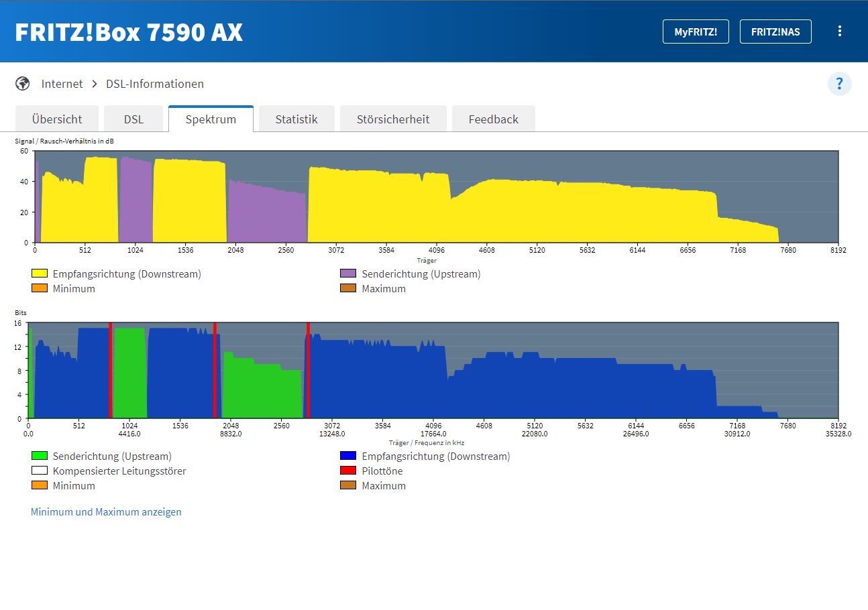Click brown Maximum swatch in Bits legend

[x=348, y=485]
